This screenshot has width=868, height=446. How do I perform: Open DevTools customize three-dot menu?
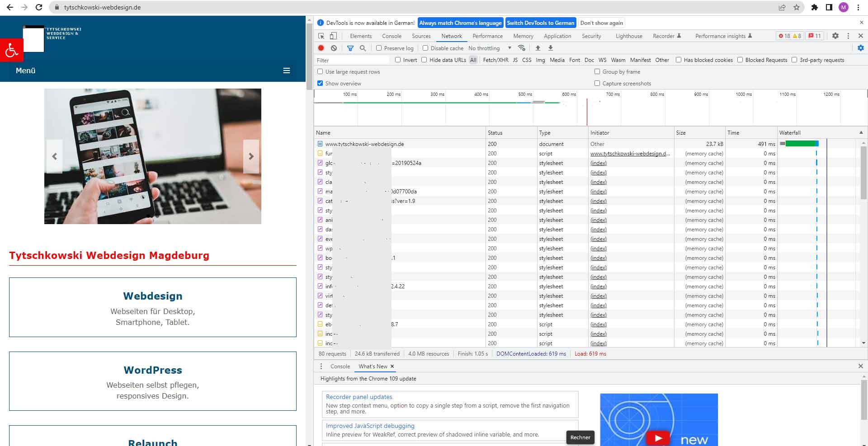(x=848, y=36)
